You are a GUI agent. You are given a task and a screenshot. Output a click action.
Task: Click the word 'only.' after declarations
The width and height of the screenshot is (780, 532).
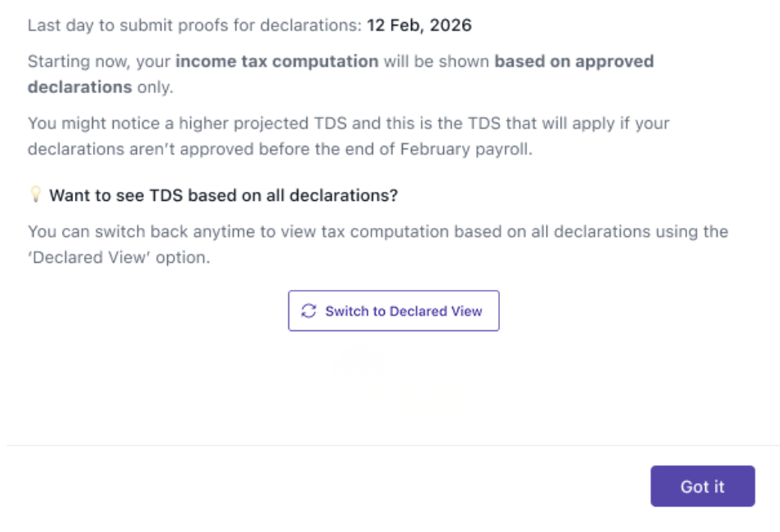[x=155, y=86]
